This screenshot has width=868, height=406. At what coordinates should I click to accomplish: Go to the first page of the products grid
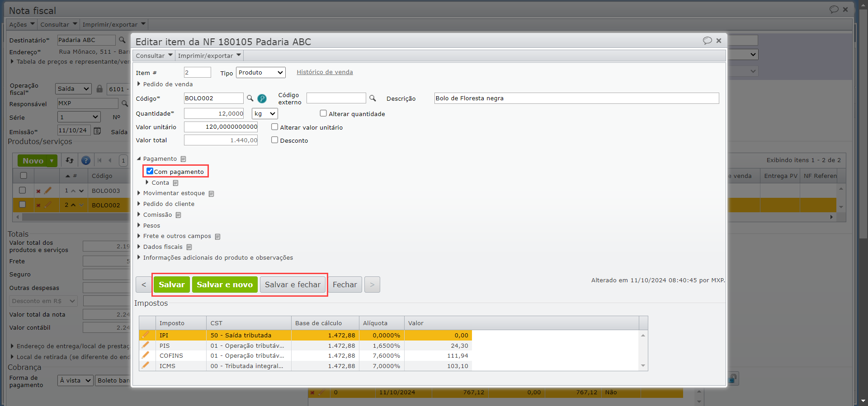coord(100,160)
